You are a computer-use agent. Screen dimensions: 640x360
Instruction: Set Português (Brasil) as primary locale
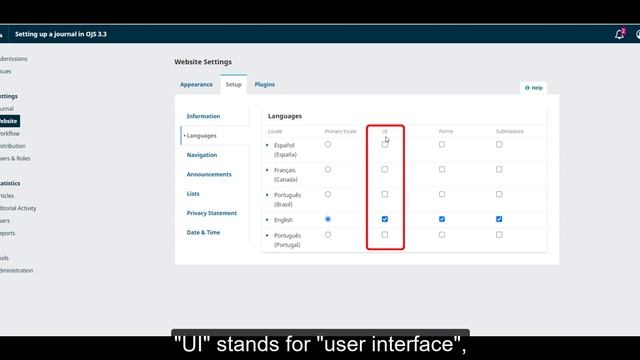point(328,194)
